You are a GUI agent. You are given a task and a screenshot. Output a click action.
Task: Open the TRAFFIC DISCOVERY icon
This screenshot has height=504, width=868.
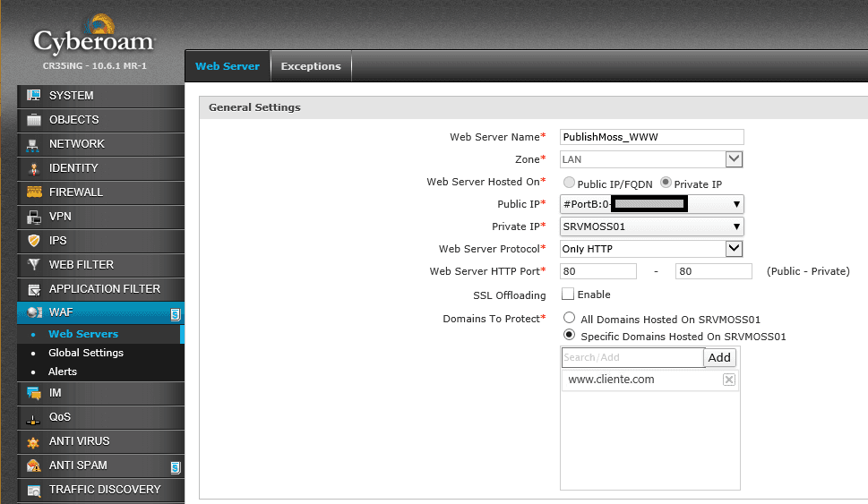tap(34, 490)
